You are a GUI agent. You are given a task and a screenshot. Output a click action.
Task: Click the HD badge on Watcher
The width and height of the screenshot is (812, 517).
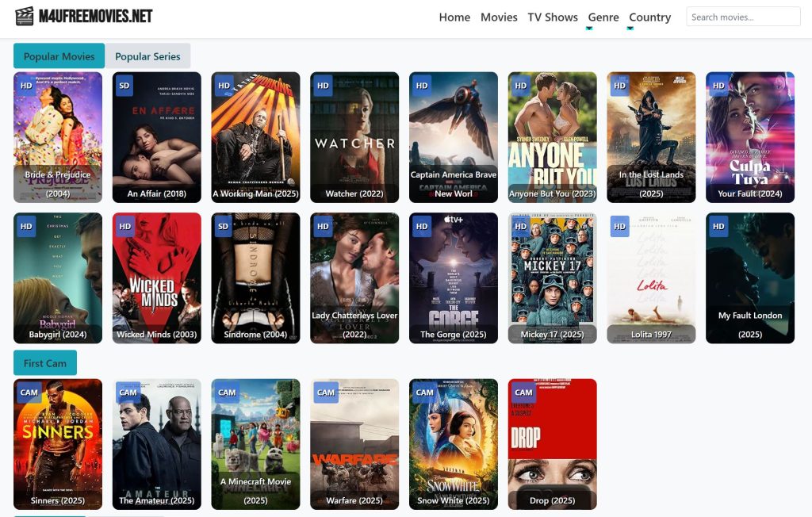(323, 86)
